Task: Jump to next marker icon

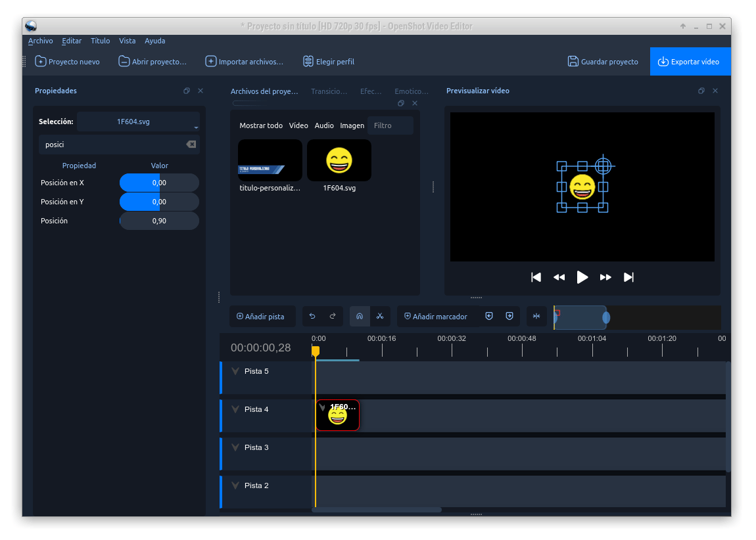Action: point(509,317)
